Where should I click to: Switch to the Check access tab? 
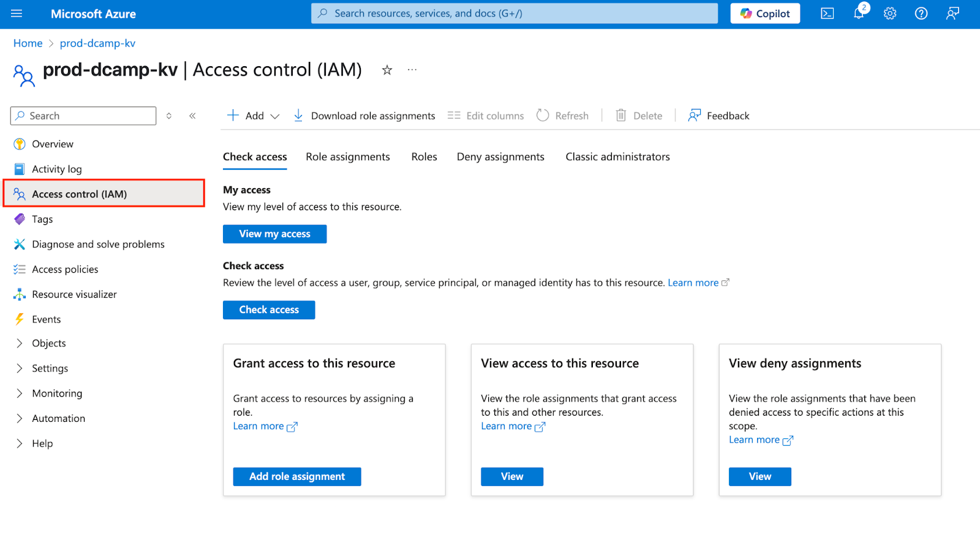(x=255, y=157)
